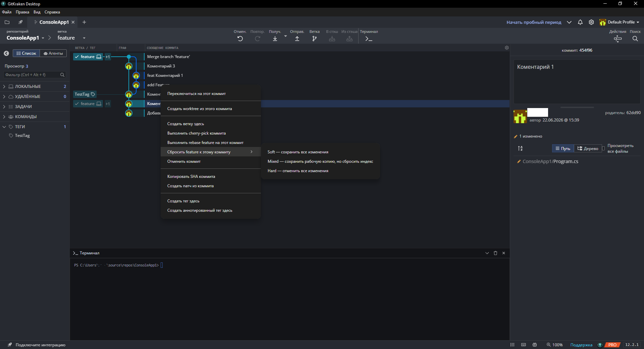644x349 pixels.
Task: Open the Вид menu
Action: tap(37, 12)
